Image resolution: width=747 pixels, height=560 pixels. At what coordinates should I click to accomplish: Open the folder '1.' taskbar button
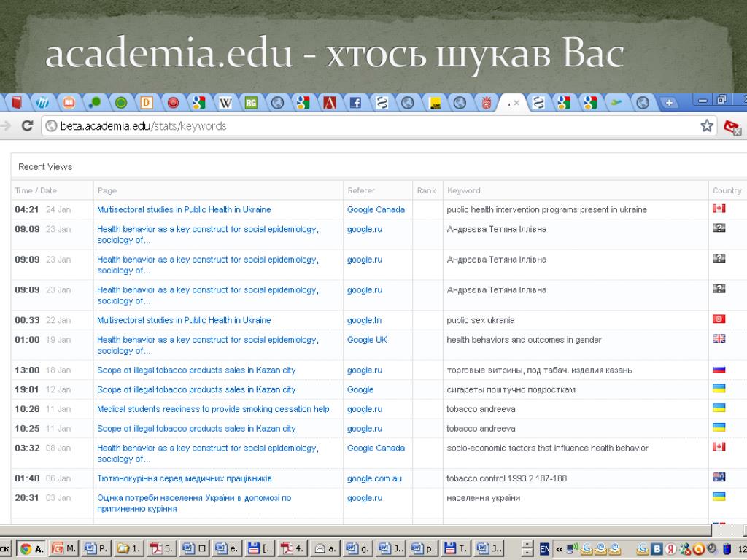[x=128, y=548]
